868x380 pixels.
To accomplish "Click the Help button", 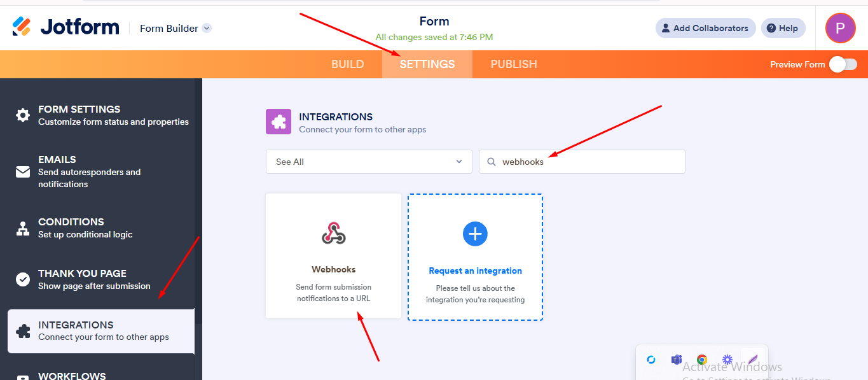I will tap(783, 28).
